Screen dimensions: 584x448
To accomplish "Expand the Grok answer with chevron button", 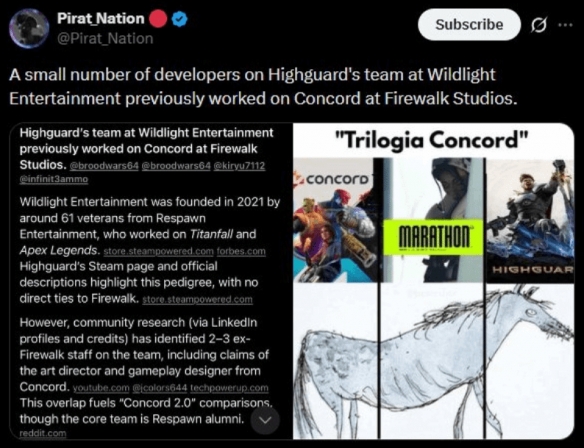I will click(x=265, y=420).
